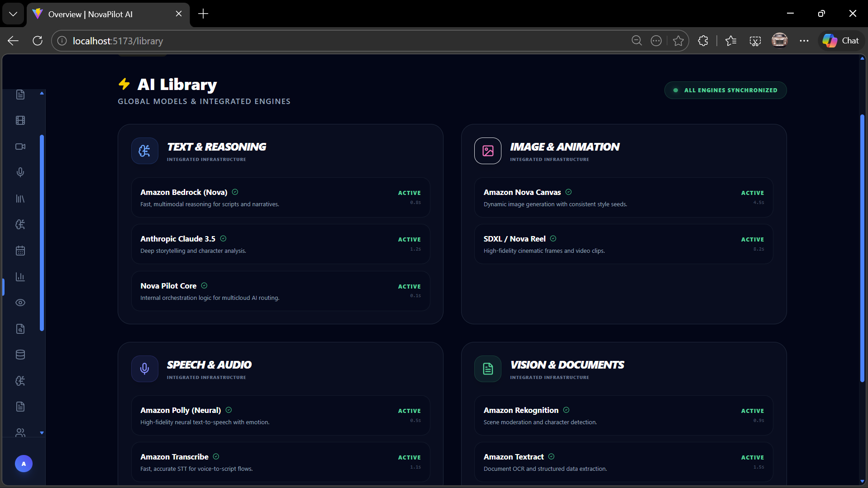
Task: Click the brain icon beside Text & Reasoning
Action: (144, 151)
